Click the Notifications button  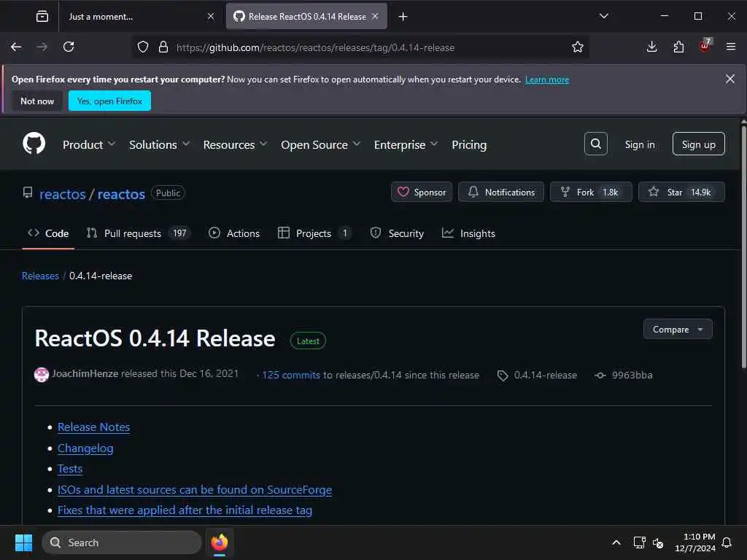pyautogui.click(x=500, y=192)
